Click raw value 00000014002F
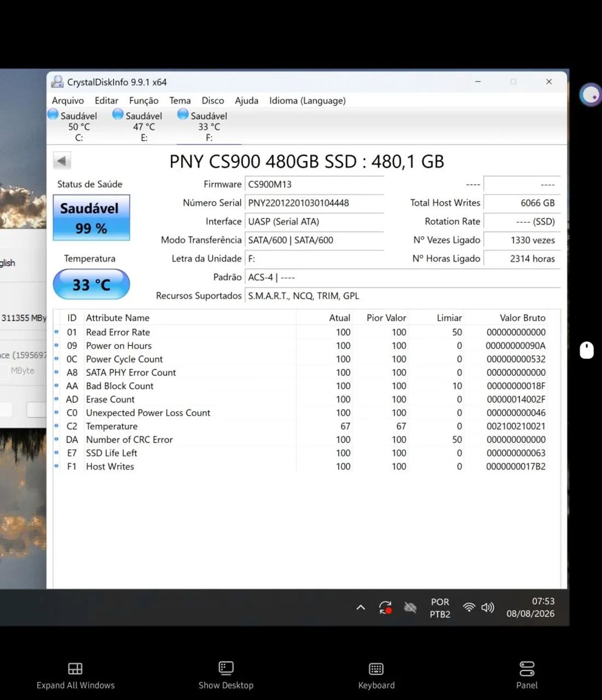 [x=516, y=399]
